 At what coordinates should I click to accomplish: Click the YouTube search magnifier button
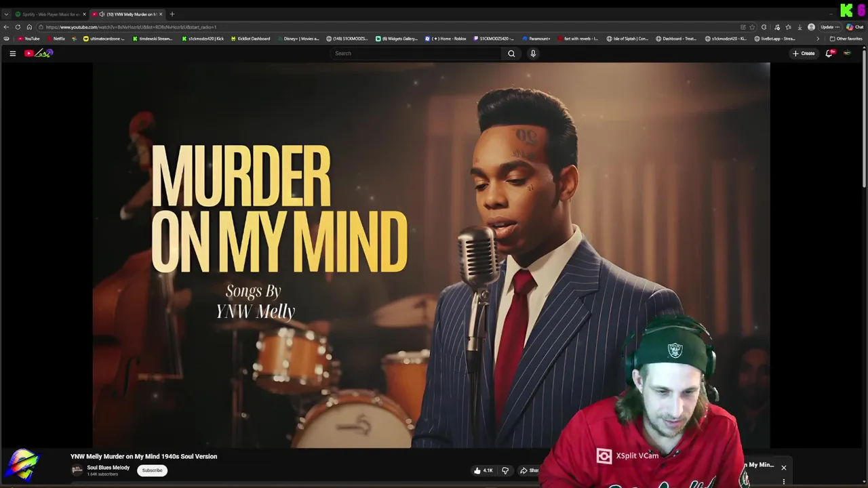511,54
